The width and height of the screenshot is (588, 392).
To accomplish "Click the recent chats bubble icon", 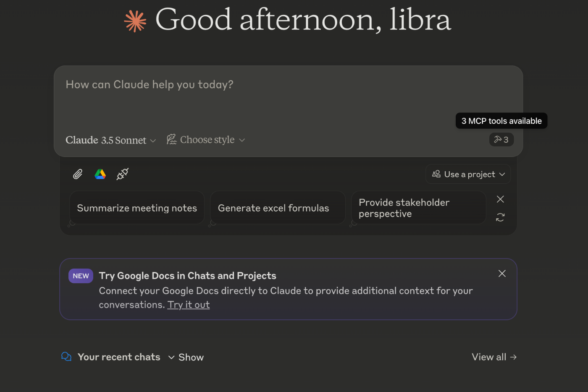I will click(x=66, y=357).
